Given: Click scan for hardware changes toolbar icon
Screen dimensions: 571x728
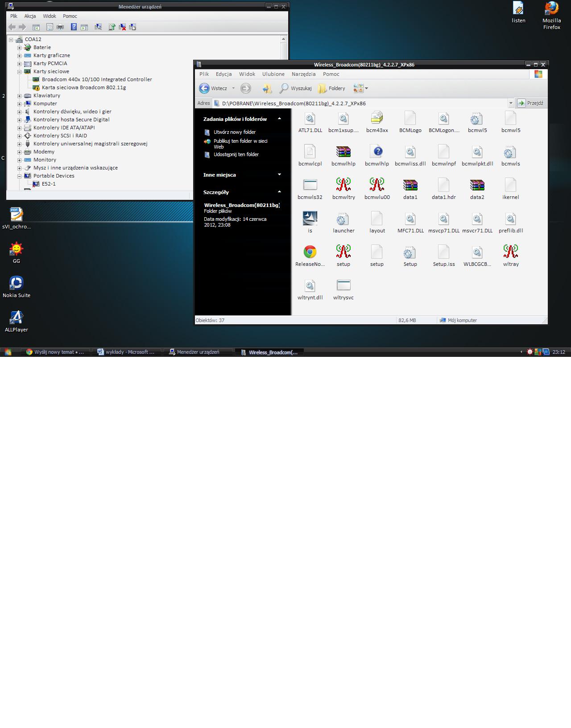Looking at the screenshot, I should pos(98,27).
